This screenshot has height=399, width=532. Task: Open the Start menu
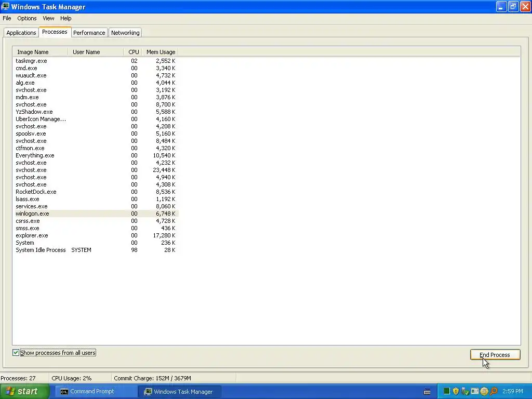point(24,391)
